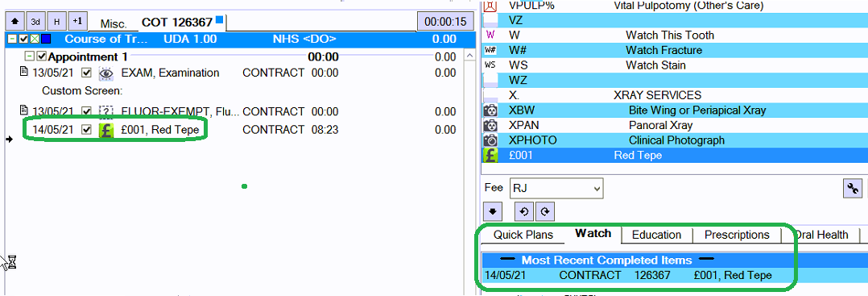Click the up arrow toolbar button
This screenshot has width=868, height=296.
pos(14,22)
